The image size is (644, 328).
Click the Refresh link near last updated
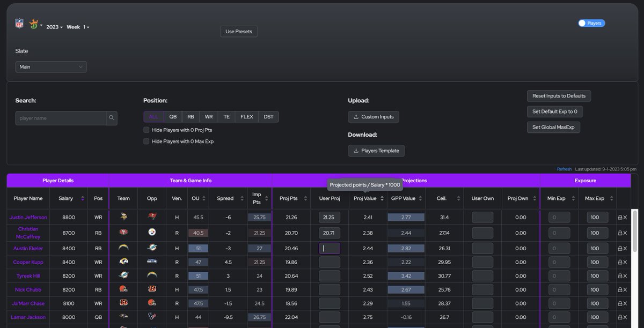click(564, 169)
